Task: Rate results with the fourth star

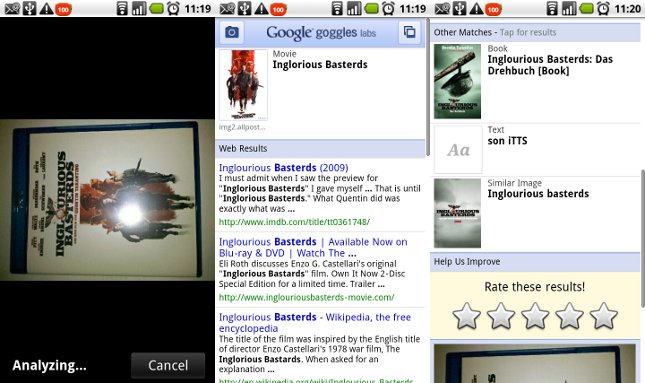Action: [569, 316]
